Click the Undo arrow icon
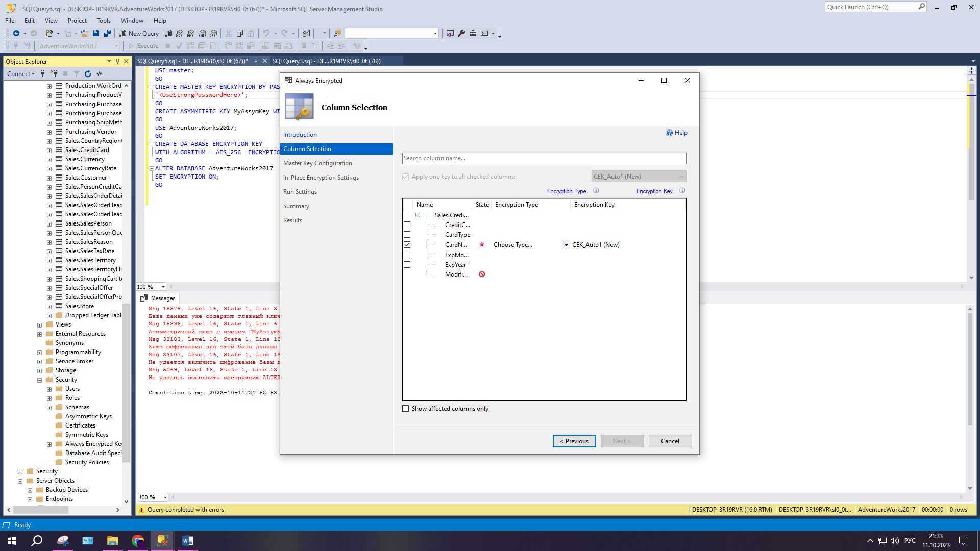 coord(266,33)
